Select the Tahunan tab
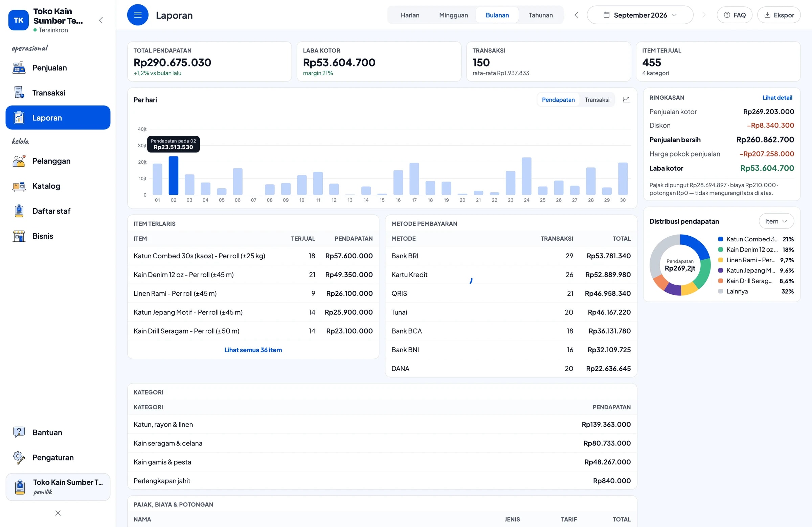This screenshot has height=527, width=812. 540,15
